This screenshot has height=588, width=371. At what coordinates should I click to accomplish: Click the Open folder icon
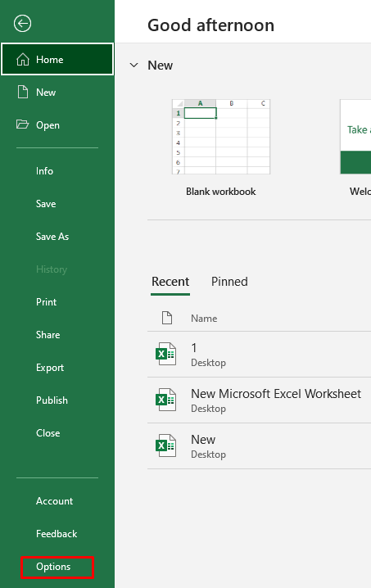(x=22, y=124)
